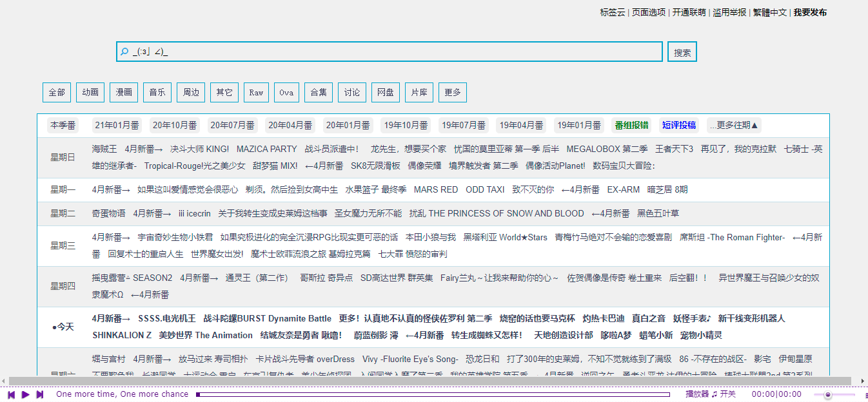The height and width of the screenshot is (402, 868).
Task: Open MEGALOBOX 第二季 link
Action: tap(607, 149)
